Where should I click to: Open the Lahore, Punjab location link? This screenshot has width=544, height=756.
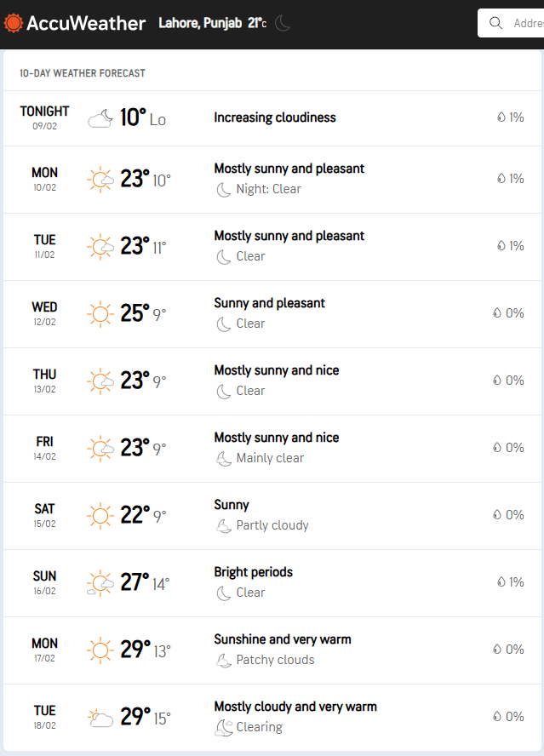200,23
